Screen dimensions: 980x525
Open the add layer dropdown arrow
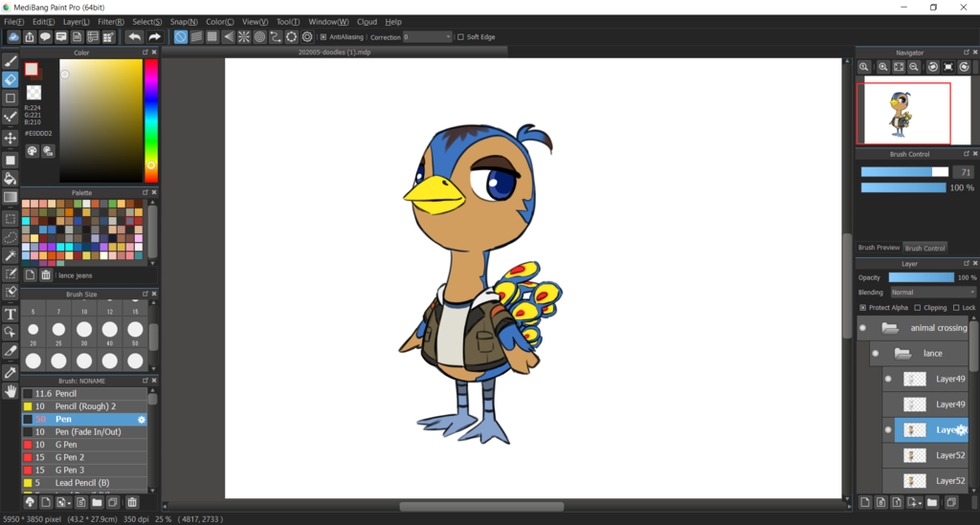[920, 502]
